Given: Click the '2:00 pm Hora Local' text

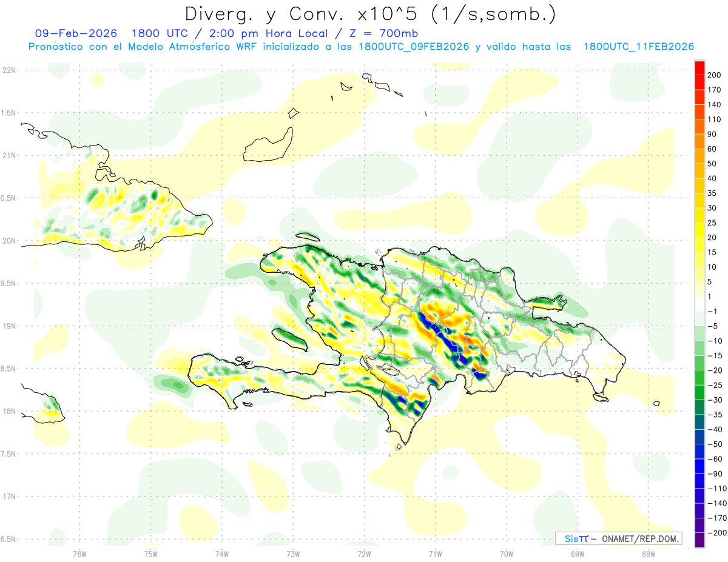Looking at the screenshot, I should (268, 33).
